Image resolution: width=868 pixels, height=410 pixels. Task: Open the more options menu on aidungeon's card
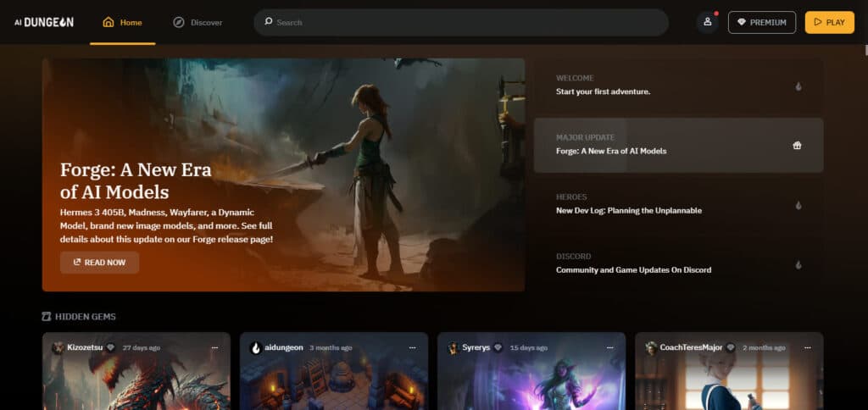pos(413,347)
